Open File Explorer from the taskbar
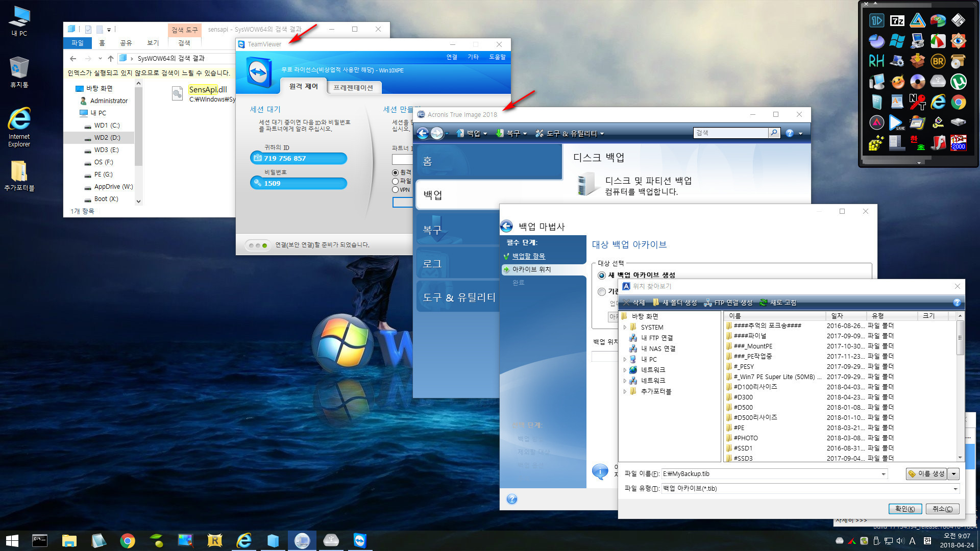Screen dimensions: 980x551 click(69, 540)
